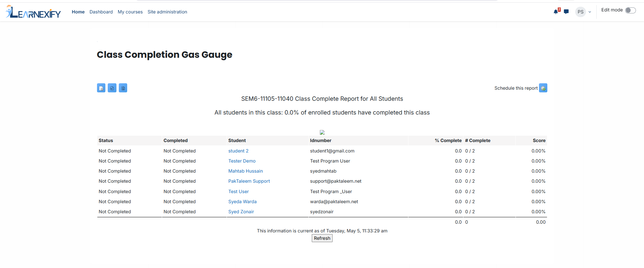Viewport: 644px width, 268px height.
Task: Click the Class Completion Gas Gauge heading
Action: pos(164,54)
